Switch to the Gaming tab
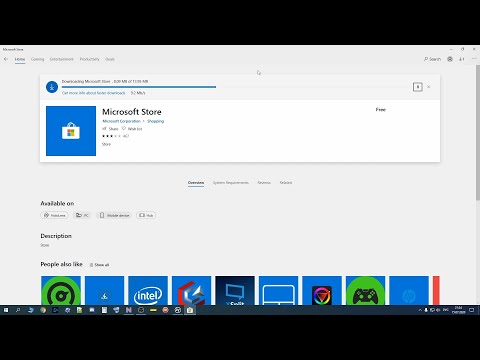Image resolution: width=480 pixels, height=360 pixels. 37,59
